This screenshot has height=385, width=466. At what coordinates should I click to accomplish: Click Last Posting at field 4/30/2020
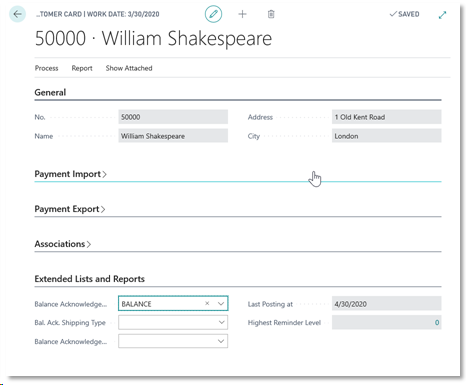(387, 304)
